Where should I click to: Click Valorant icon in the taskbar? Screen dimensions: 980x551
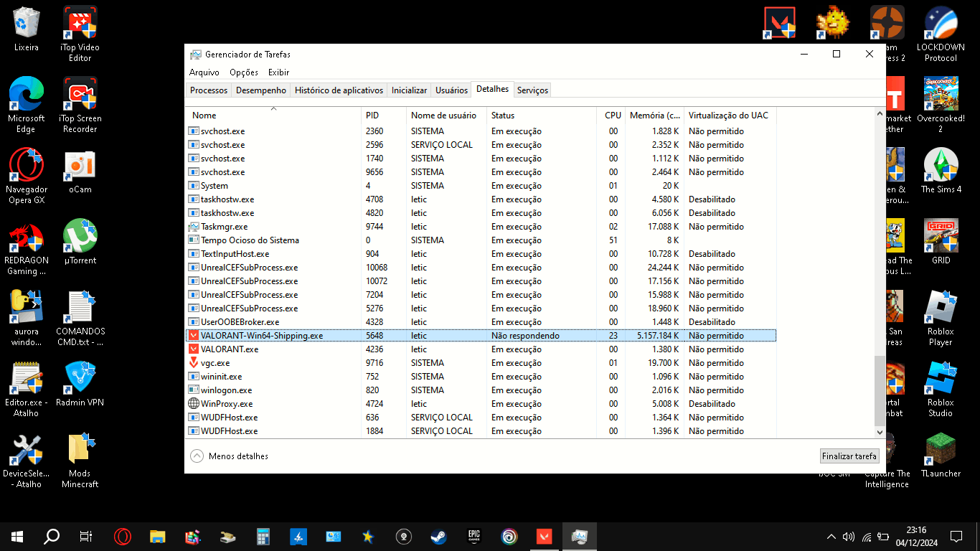[544, 536]
